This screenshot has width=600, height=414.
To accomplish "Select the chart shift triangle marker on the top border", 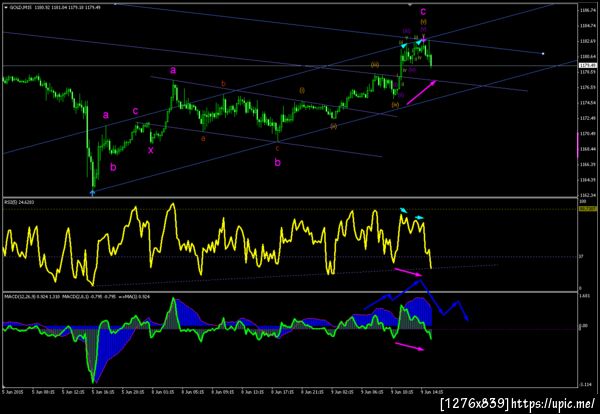I will [x=410, y=5].
